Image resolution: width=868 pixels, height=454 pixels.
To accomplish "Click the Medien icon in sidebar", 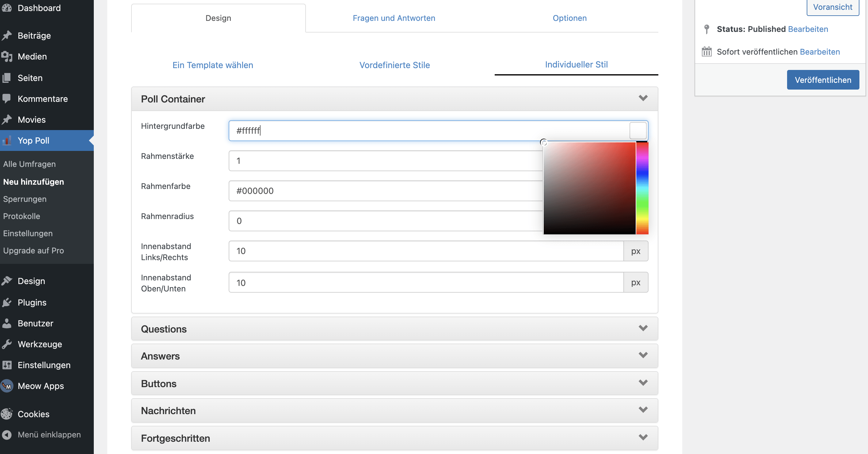I will 7,56.
